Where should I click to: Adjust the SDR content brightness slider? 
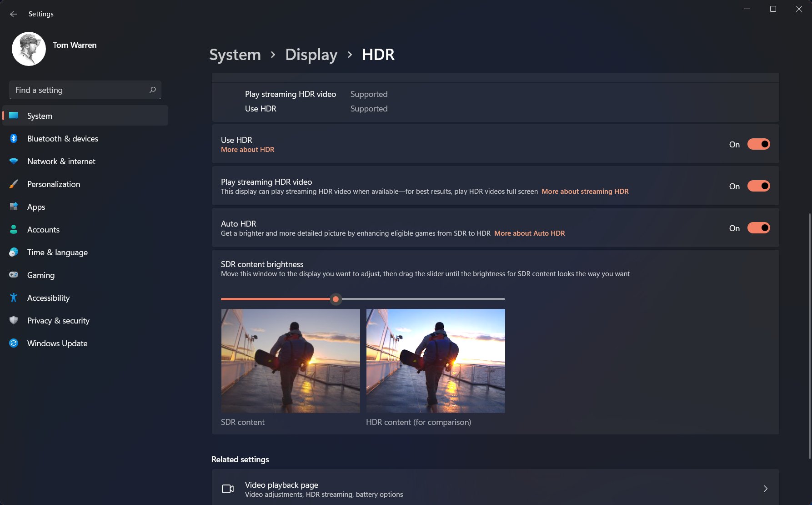336,299
